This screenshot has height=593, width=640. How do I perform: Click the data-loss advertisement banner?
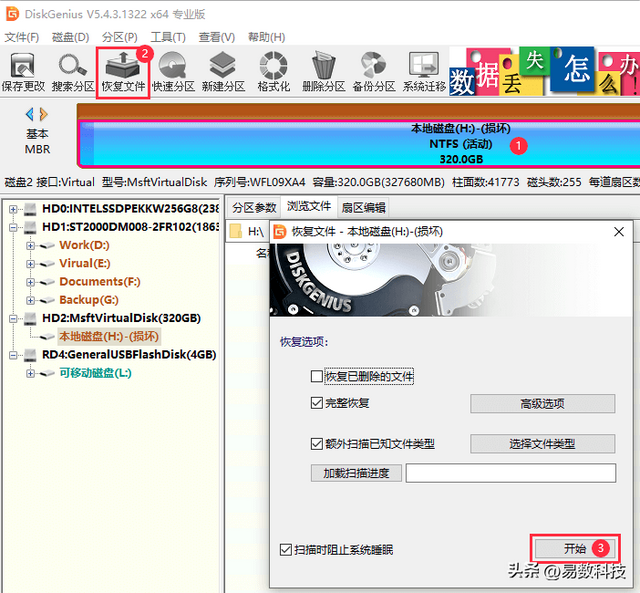click(544, 71)
